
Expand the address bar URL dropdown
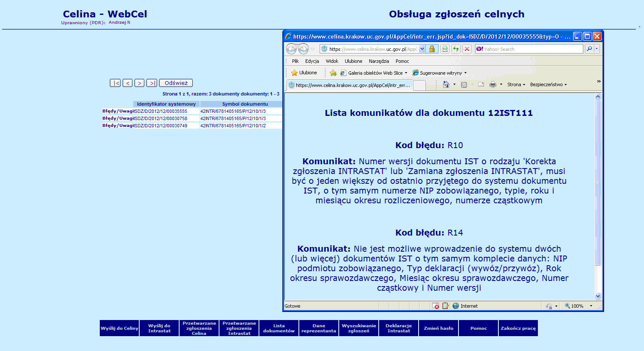(x=422, y=49)
